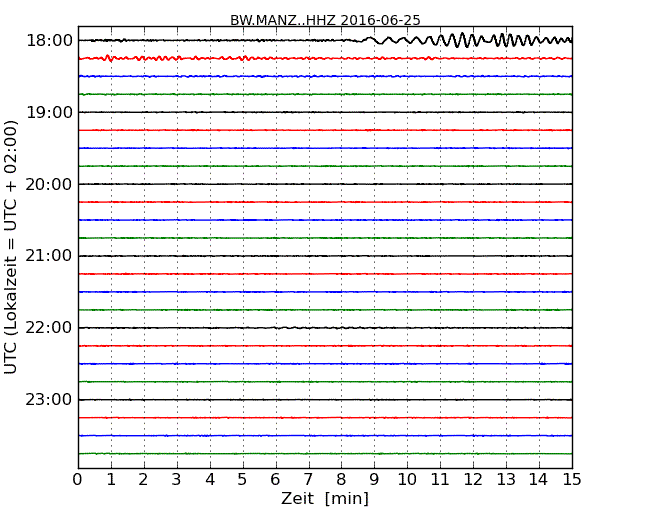Image resolution: width=650 pixels, height=520 pixels.
Task: Click the x-axis tick label 3
Action: pyautogui.click(x=177, y=480)
